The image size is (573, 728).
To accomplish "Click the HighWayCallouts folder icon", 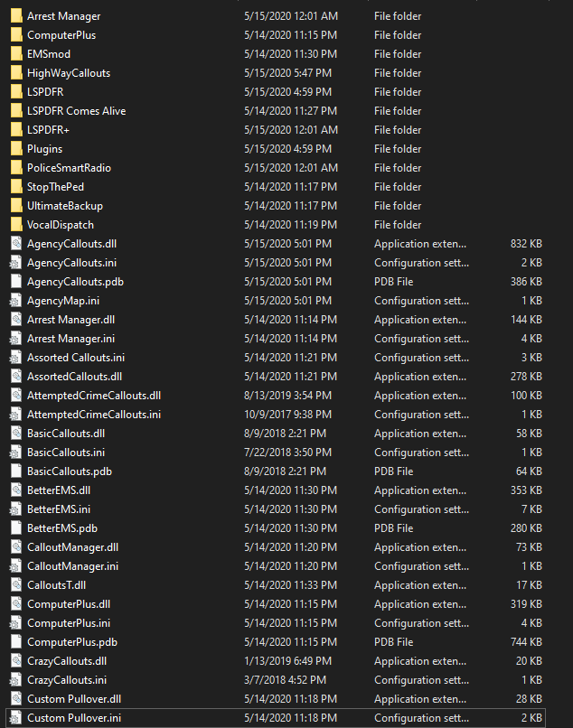I will coord(16,73).
